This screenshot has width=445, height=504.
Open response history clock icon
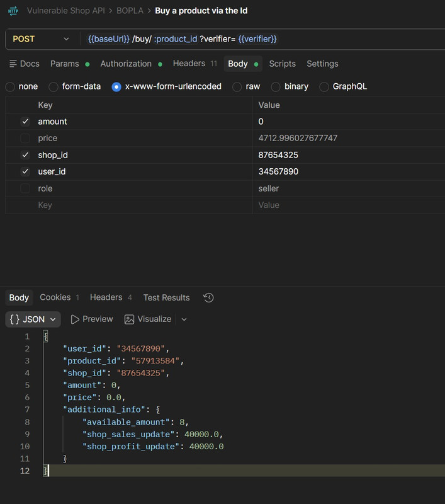208,297
